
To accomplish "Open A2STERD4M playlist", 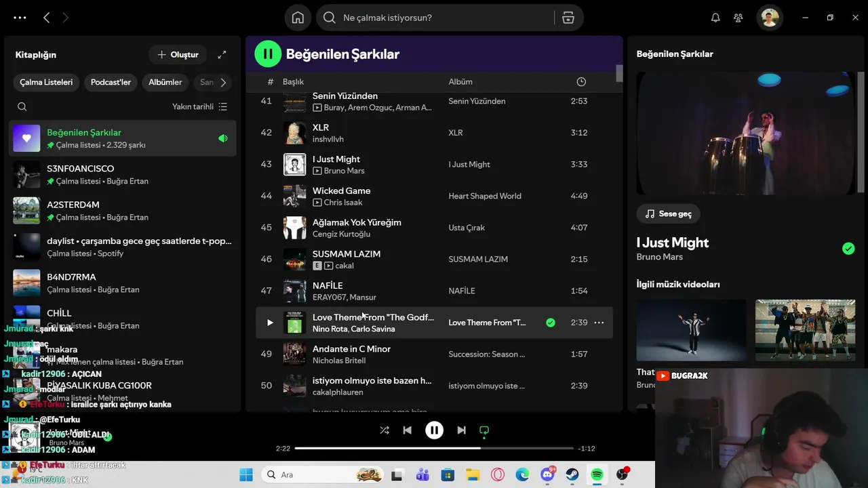I will pyautogui.click(x=123, y=211).
